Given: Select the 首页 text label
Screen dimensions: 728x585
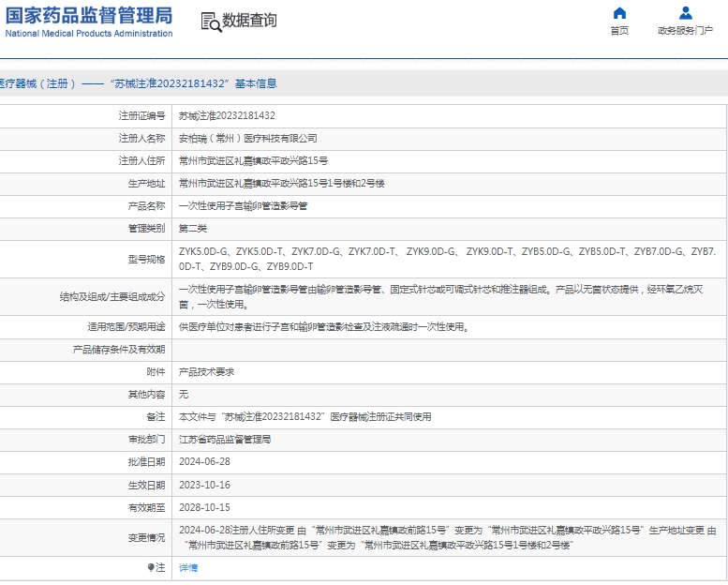Looking at the screenshot, I should [619, 30].
